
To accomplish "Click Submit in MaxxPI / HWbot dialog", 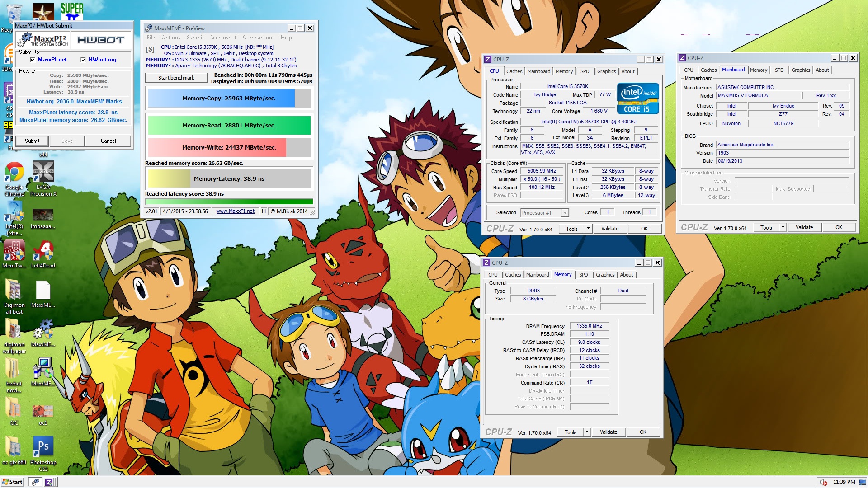I will (x=32, y=141).
